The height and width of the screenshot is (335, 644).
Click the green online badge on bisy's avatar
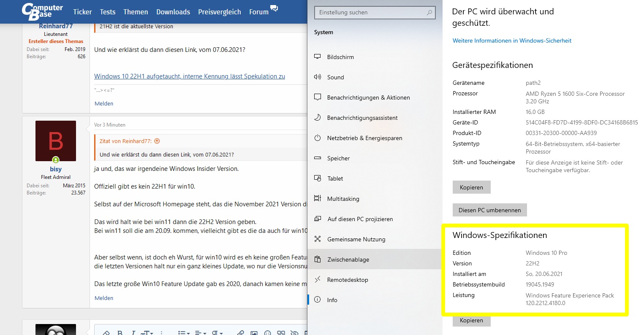pos(56,159)
